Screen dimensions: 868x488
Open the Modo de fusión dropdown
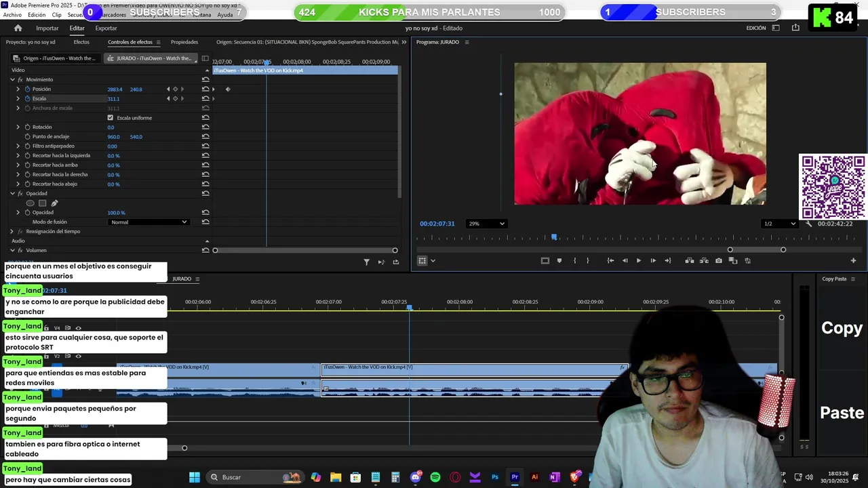point(148,222)
